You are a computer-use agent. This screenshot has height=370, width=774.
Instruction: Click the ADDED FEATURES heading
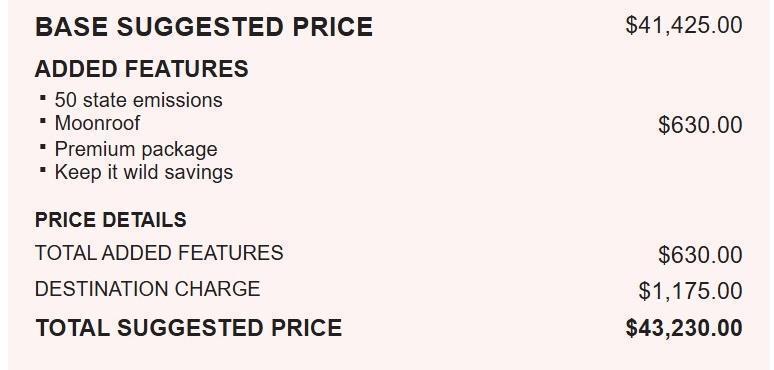[142, 69]
